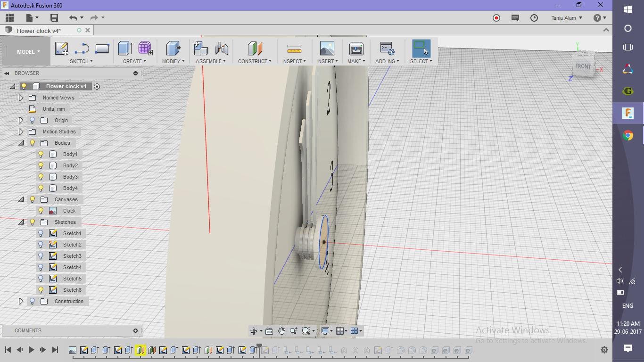Click the 3D Print make icon

tap(356, 49)
